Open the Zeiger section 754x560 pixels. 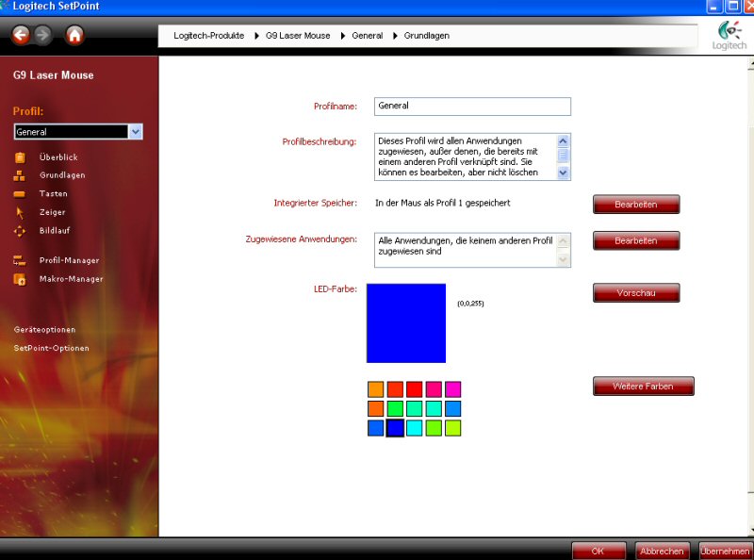[53, 212]
